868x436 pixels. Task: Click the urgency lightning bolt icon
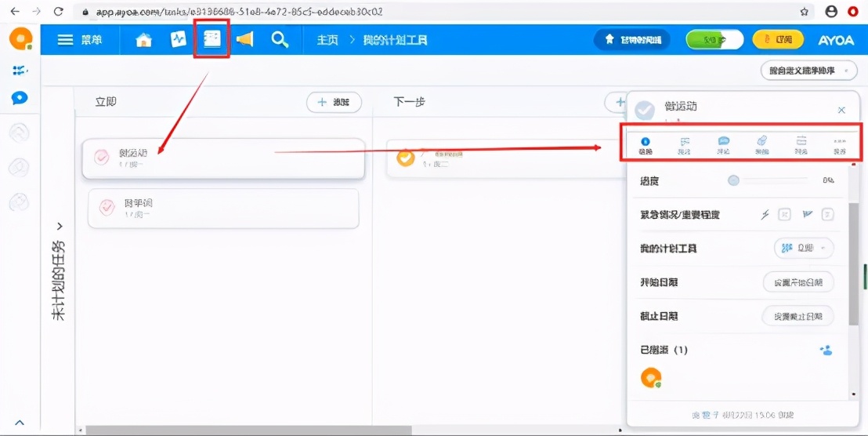tap(765, 214)
